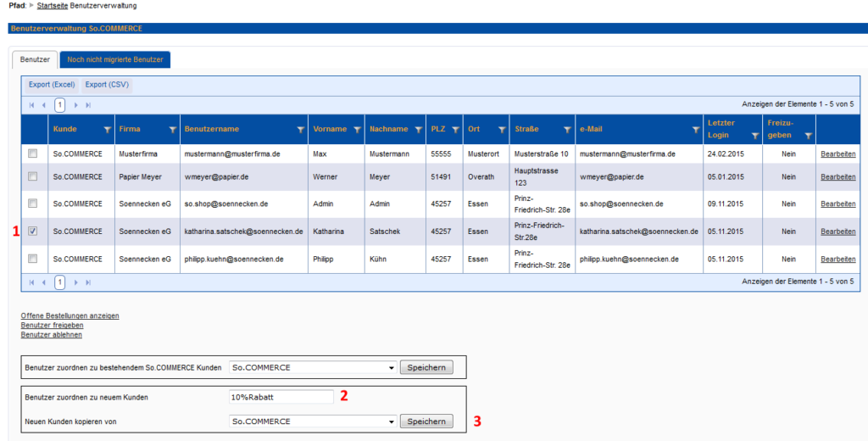868x441 pixels.
Task: Click 'Kühn' surname cell
Action: point(378,260)
